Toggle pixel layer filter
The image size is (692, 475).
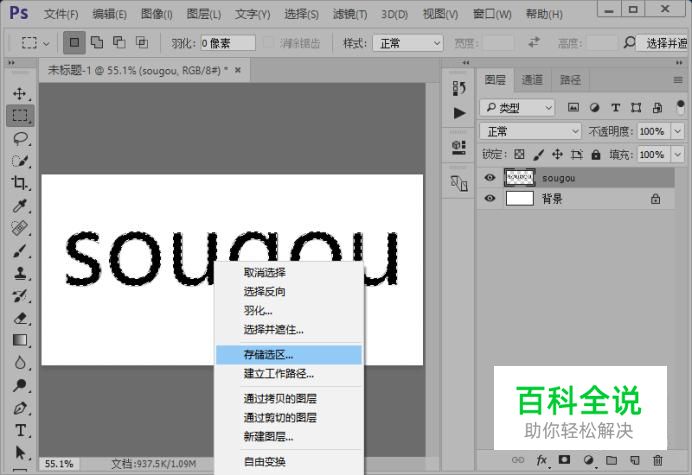pos(573,107)
